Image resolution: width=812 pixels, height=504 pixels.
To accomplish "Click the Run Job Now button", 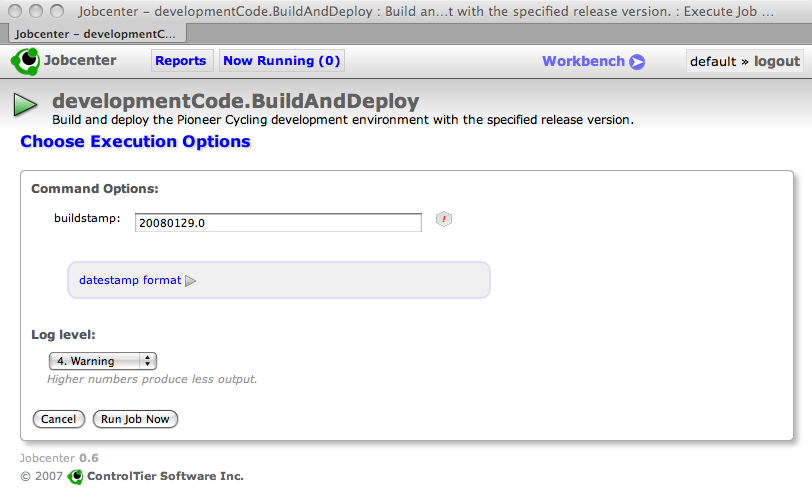I will [x=135, y=419].
